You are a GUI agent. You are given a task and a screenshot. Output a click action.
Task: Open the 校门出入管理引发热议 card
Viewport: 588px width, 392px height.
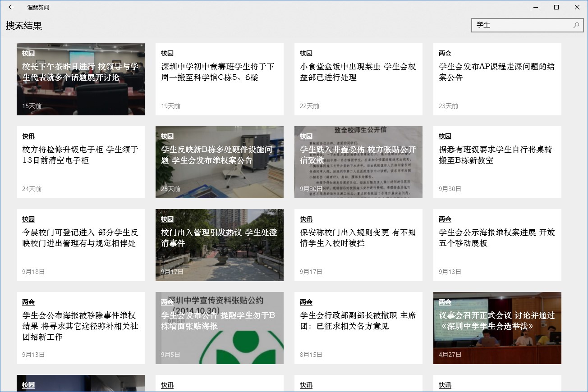pyautogui.click(x=220, y=245)
